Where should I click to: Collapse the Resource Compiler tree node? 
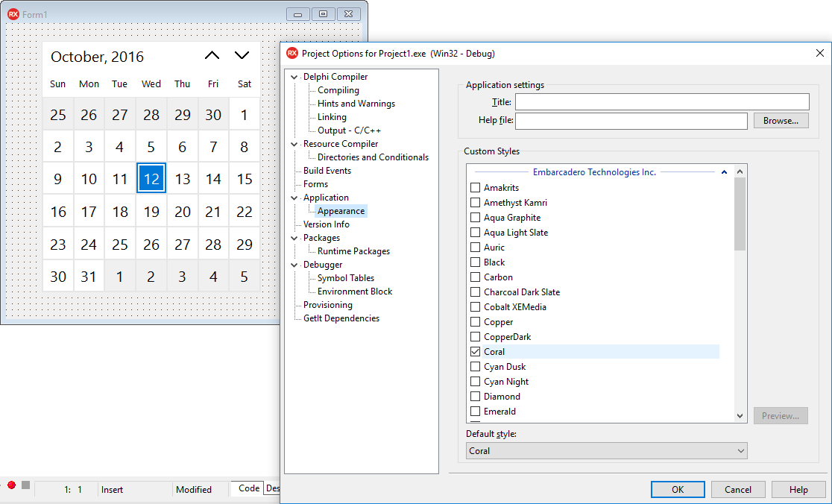tap(294, 144)
